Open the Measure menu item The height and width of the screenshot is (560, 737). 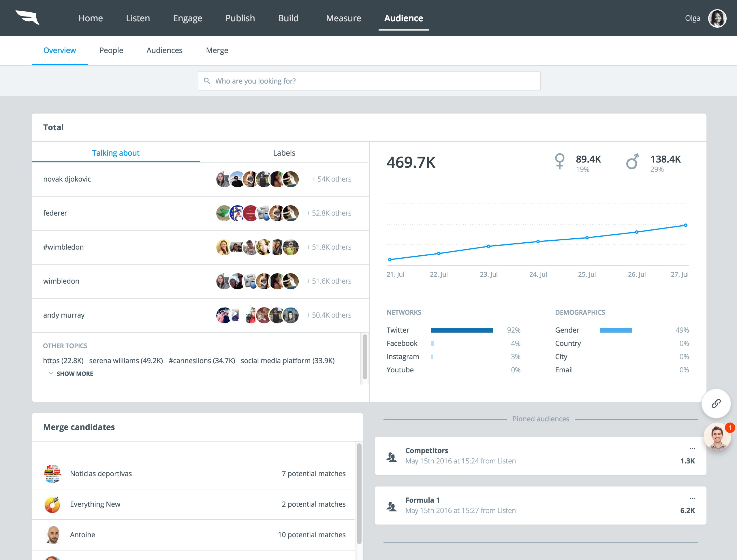[343, 18]
